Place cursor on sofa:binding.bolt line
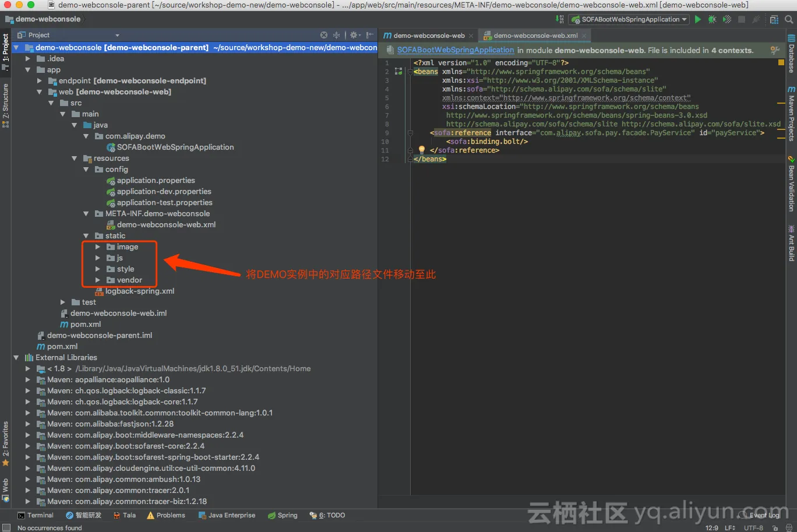The height and width of the screenshot is (532, 797). [487, 142]
